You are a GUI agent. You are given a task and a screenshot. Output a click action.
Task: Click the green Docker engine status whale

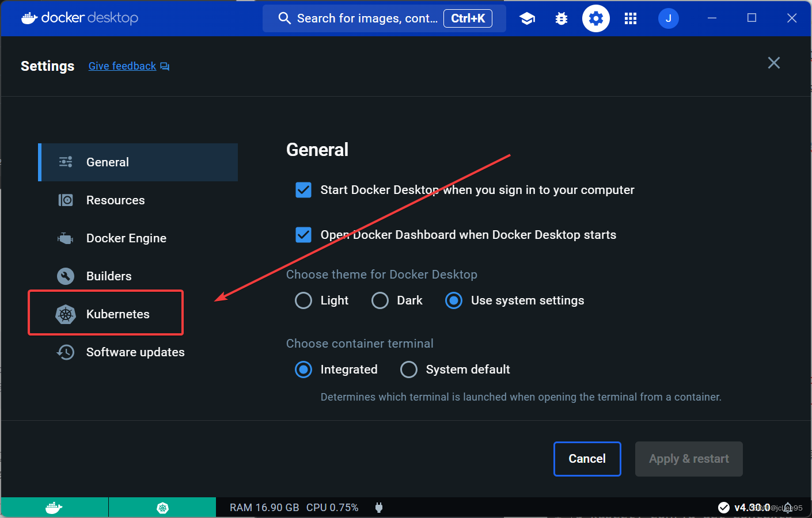(54, 507)
